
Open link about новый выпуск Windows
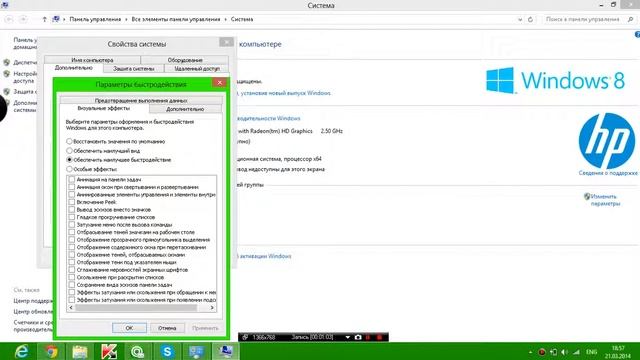pos(285,93)
